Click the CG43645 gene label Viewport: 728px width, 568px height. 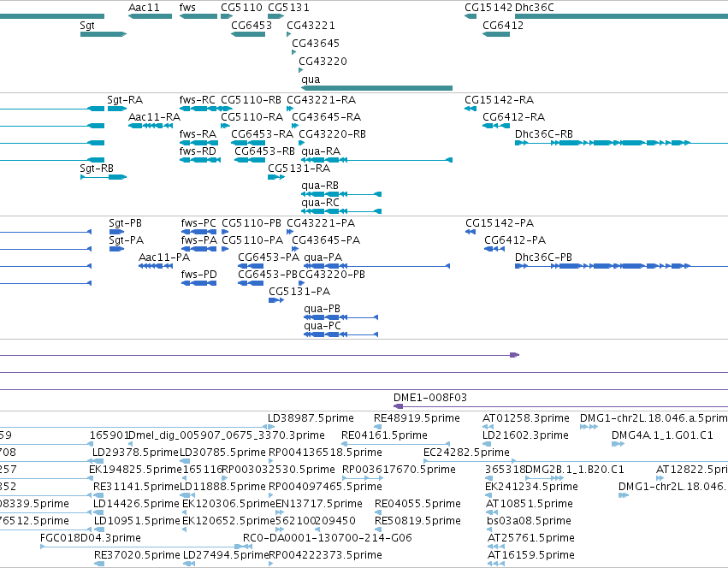coord(316,44)
